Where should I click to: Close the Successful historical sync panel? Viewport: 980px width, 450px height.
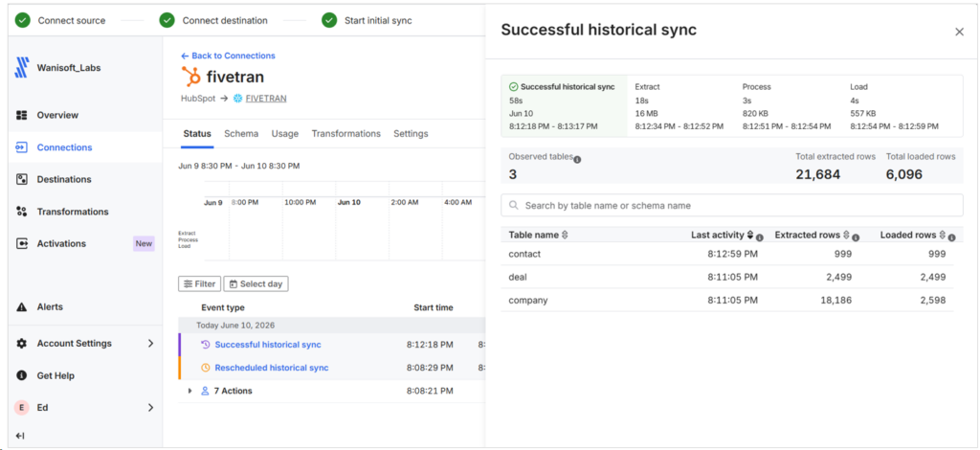959,32
